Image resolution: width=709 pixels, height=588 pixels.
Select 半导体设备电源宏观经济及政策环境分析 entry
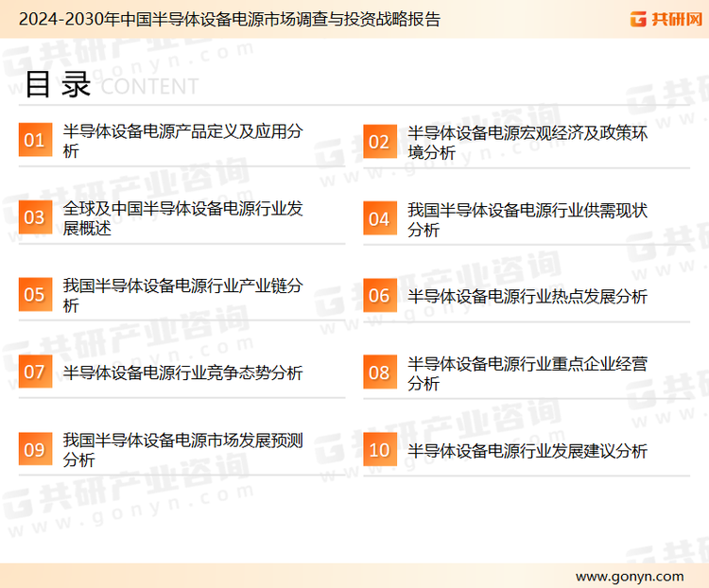coord(527,143)
